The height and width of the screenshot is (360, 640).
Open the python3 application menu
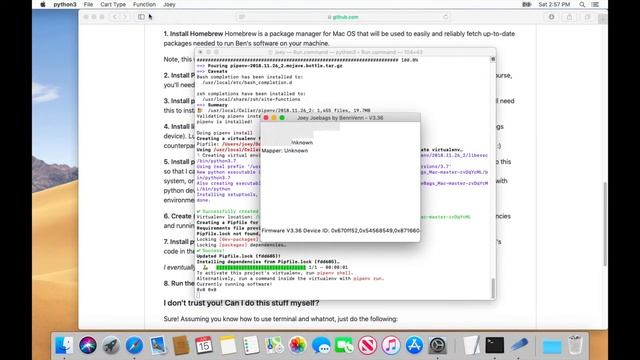(x=65, y=4)
